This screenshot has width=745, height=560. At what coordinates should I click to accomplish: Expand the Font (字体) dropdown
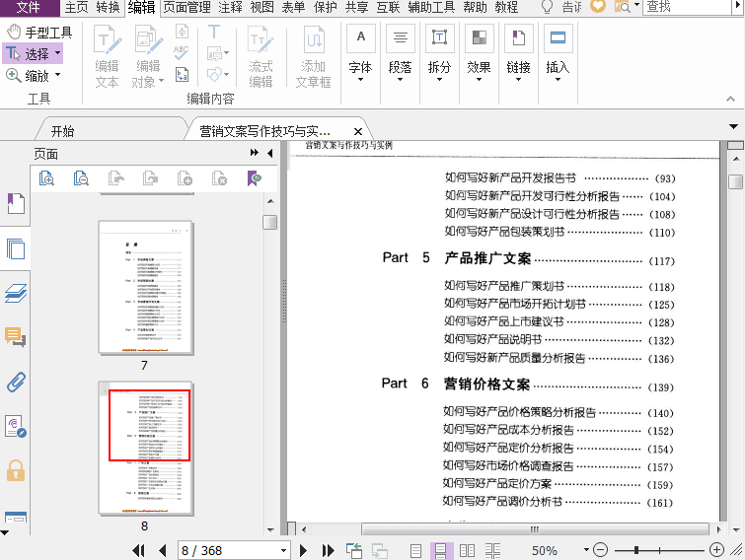(x=360, y=83)
